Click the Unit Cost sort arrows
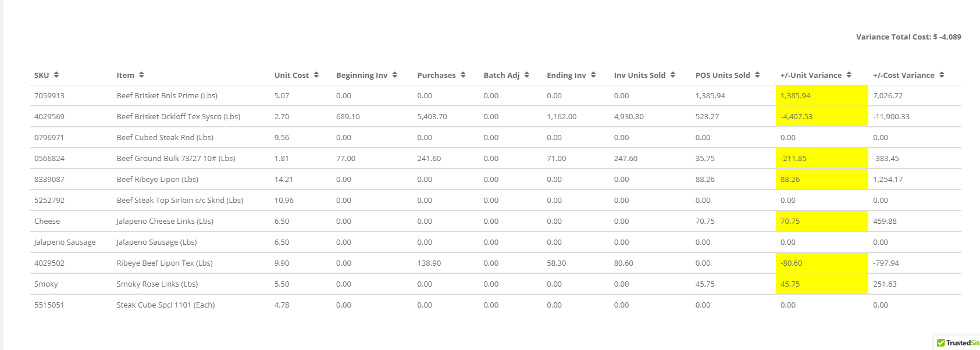 [316, 75]
